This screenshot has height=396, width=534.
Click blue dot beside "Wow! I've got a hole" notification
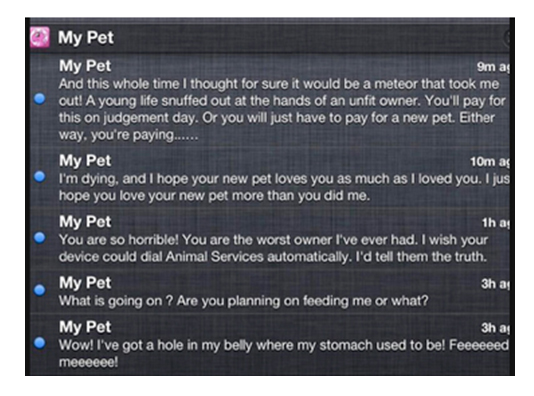pos(40,343)
